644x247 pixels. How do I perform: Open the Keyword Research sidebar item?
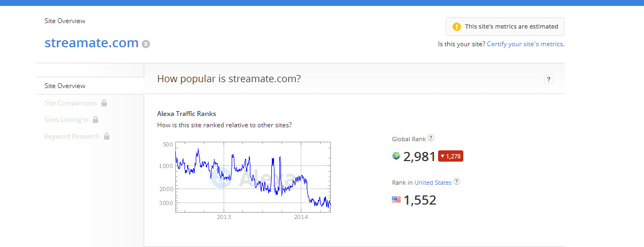pos(72,136)
